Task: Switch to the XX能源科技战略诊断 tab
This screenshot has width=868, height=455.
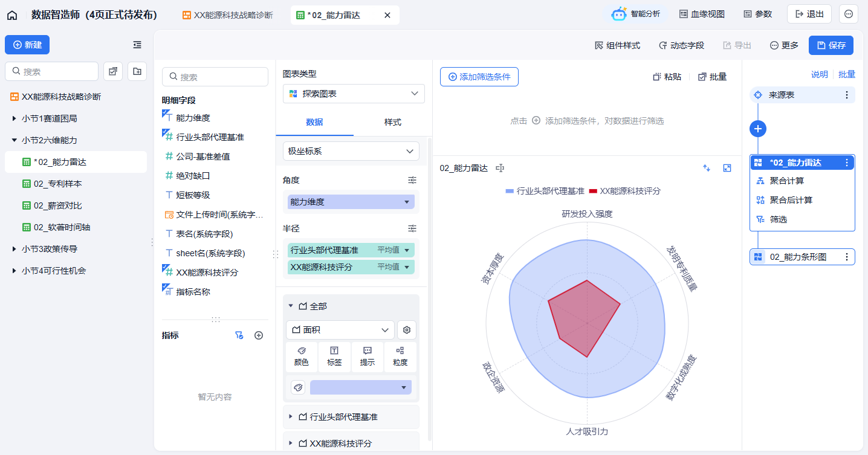Action: point(228,15)
